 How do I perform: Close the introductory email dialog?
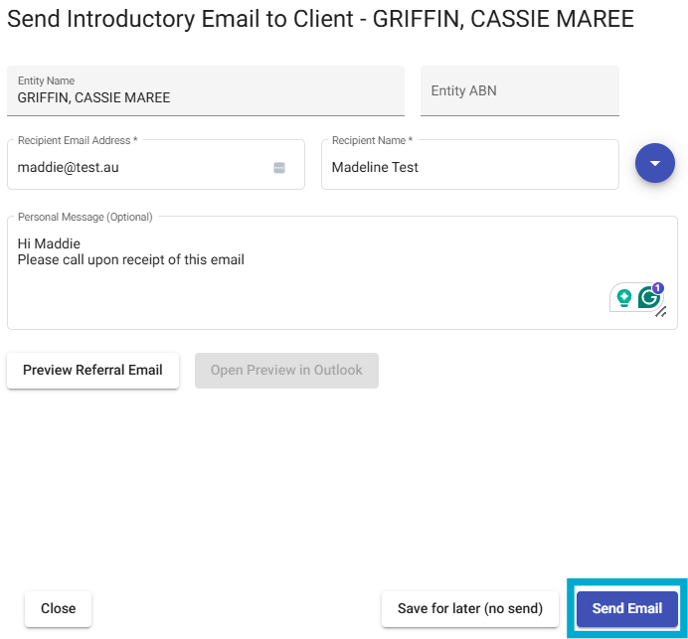pos(58,608)
